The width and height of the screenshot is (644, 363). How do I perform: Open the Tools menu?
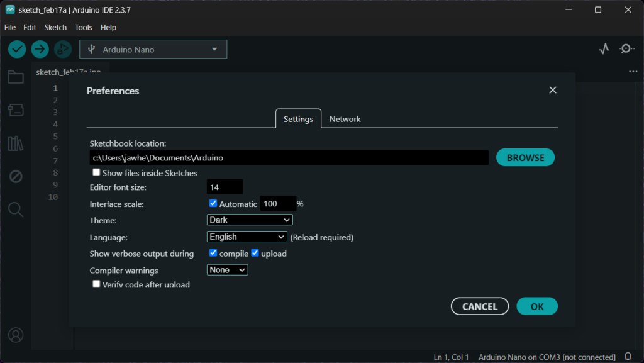(x=83, y=28)
